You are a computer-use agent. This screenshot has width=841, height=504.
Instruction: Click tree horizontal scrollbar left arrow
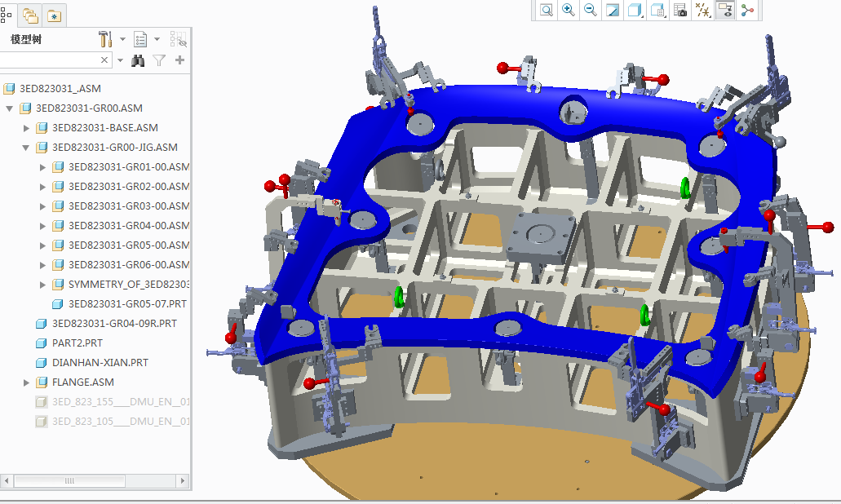pos(7,481)
